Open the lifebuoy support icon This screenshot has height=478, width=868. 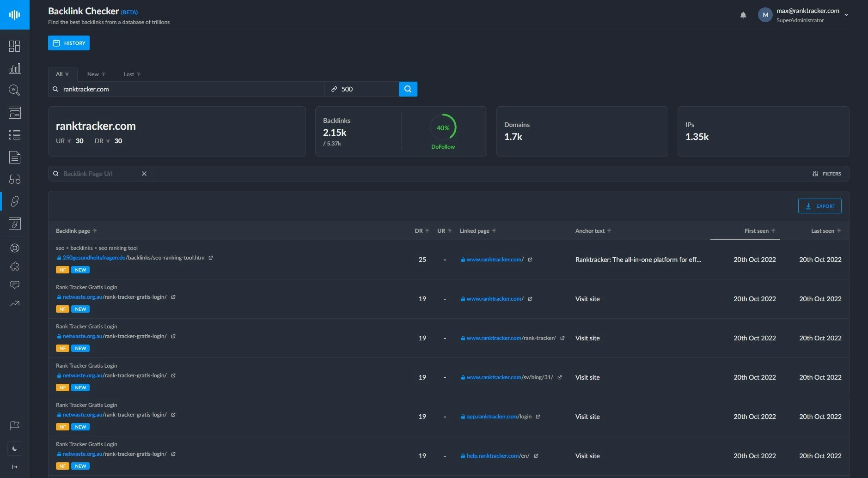coord(15,248)
